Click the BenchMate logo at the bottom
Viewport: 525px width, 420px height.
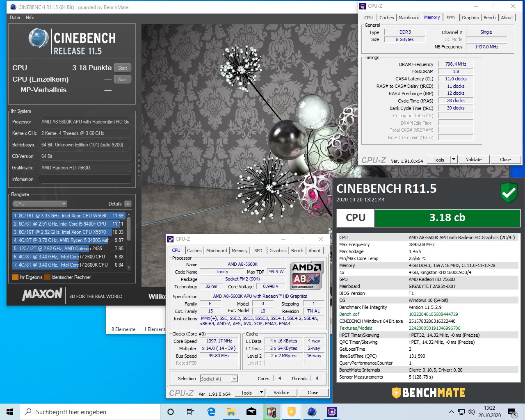[x=429, y=393]
